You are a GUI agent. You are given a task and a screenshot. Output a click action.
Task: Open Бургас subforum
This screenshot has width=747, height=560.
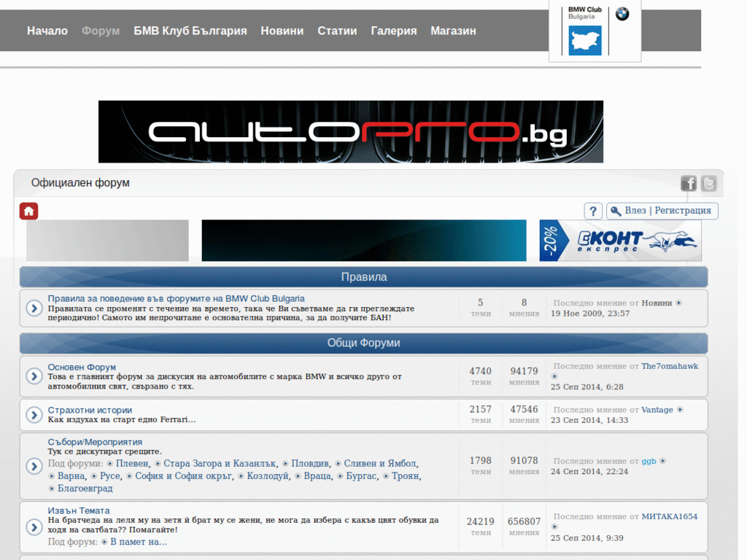(x=361, y=475)
